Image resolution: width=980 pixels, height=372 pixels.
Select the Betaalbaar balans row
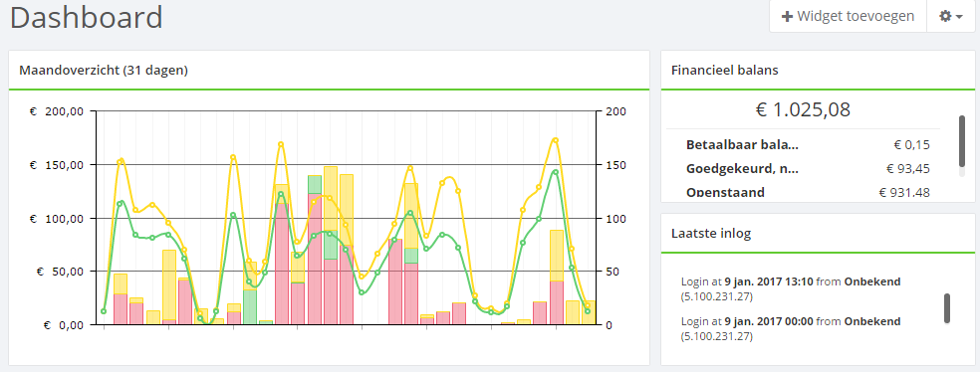point(808,145)
